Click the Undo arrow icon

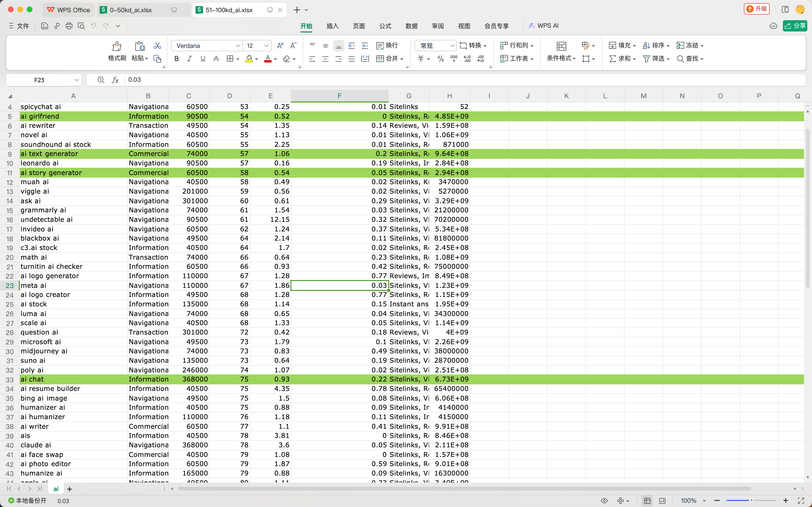point(94,26)
